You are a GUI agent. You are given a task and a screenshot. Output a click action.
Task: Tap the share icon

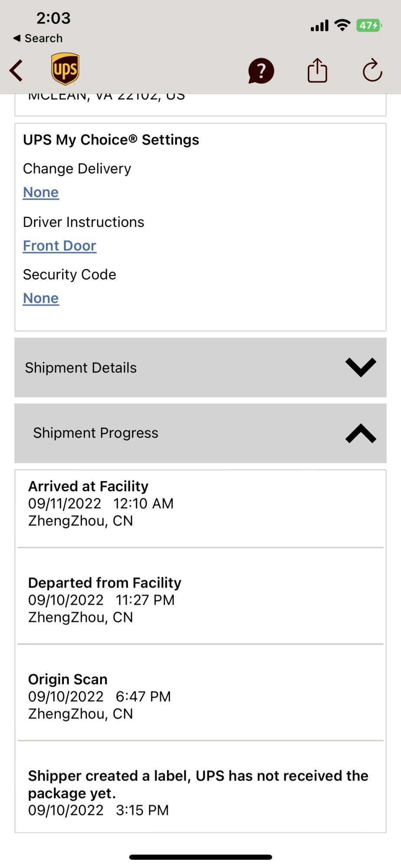317,70
